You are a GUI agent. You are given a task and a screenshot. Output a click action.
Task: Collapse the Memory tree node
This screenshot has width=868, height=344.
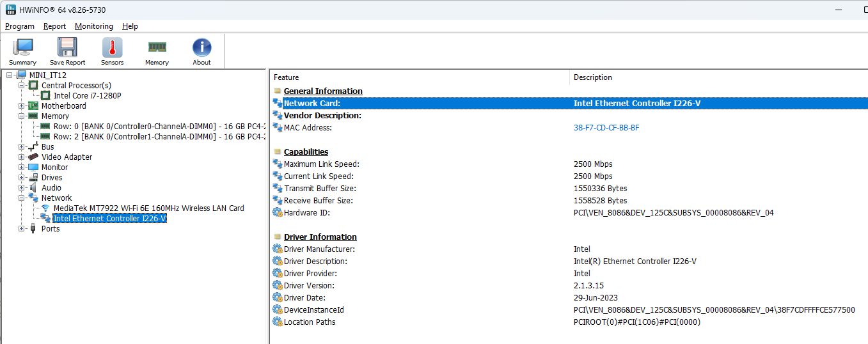tap(22, 116)
